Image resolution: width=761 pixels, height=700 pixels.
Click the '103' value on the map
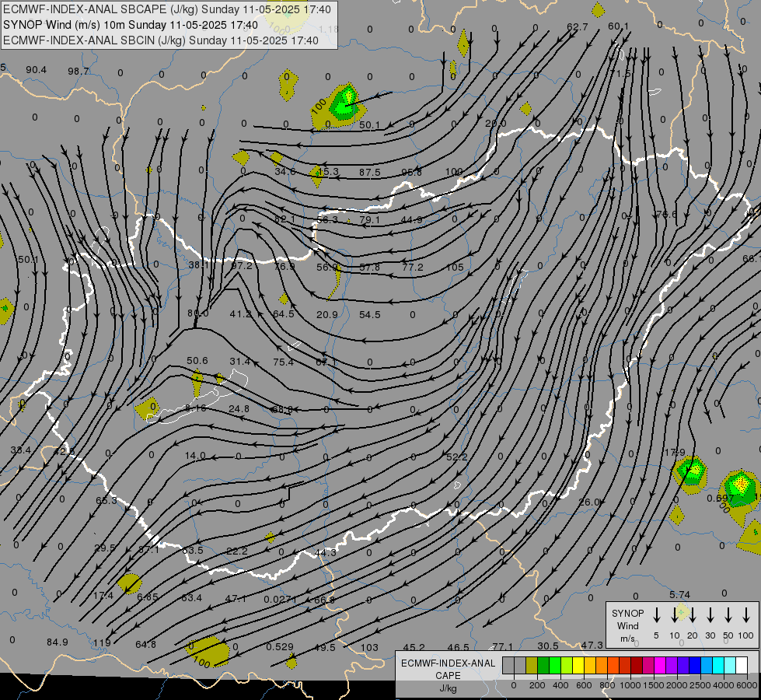[369, 647]
